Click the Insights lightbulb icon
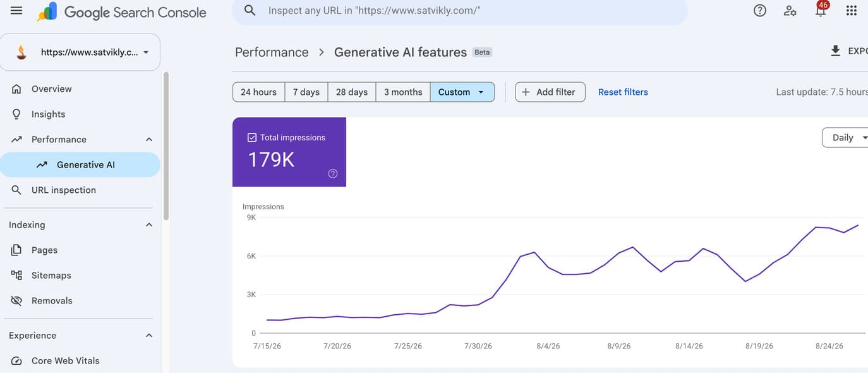 [x=17, y=114]
